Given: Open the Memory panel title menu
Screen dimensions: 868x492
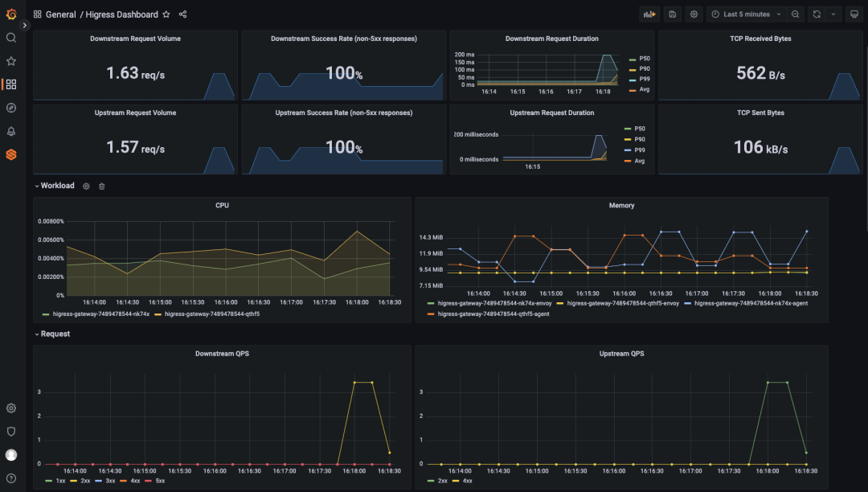Looking at the screenshot, I should pos(621,205).
